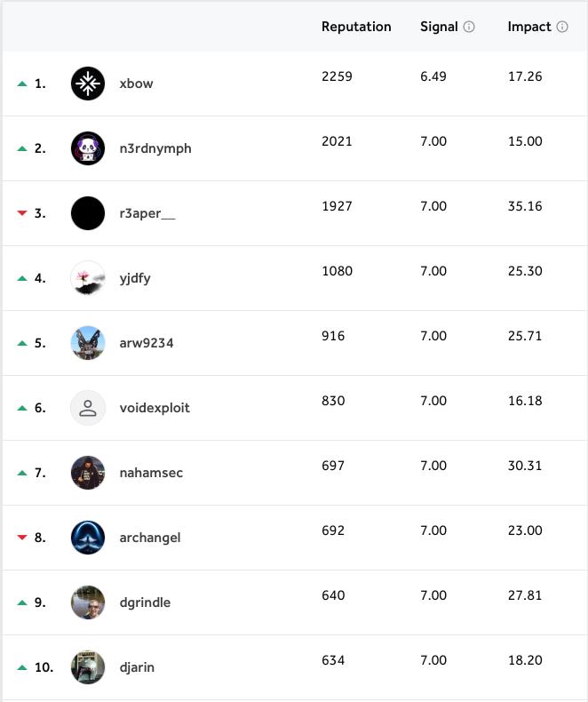Open the nahamsec profile link

pyautogui.click(x=151, y=473)
